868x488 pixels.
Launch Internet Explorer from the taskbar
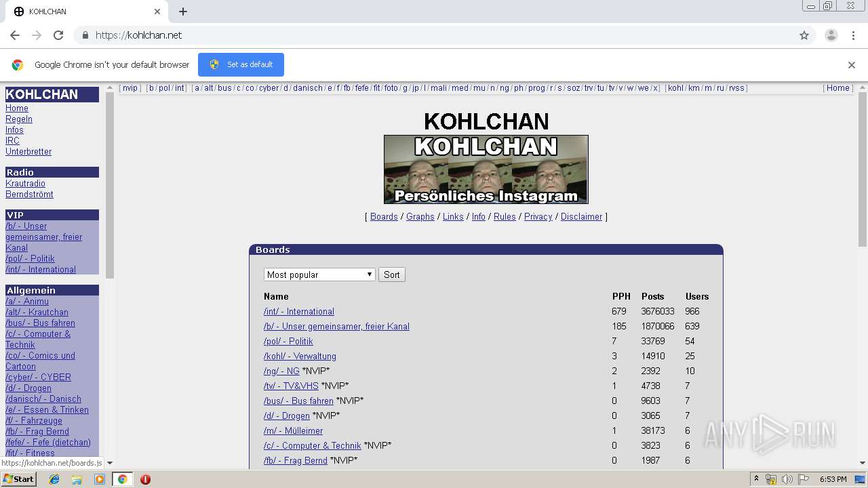pos(54,479)
